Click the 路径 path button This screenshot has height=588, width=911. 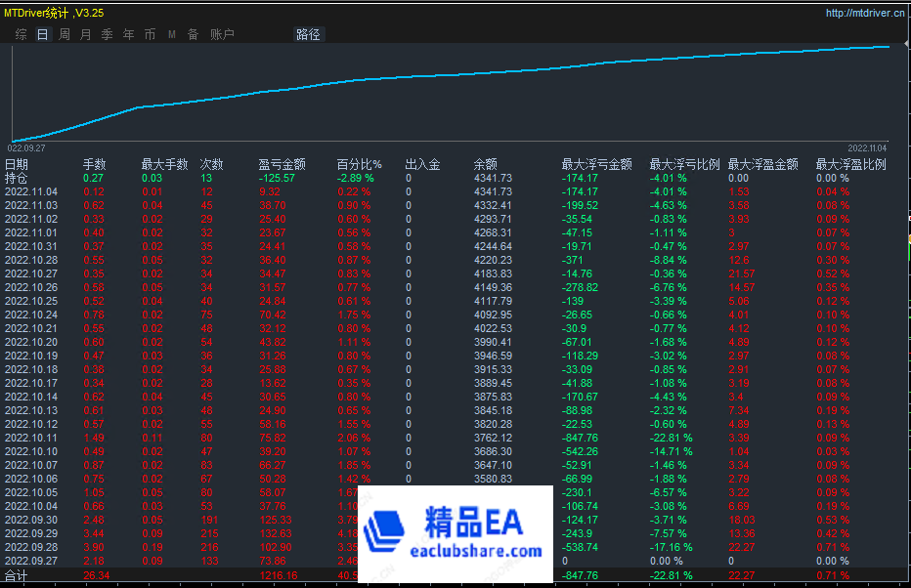tap(308, 34)
